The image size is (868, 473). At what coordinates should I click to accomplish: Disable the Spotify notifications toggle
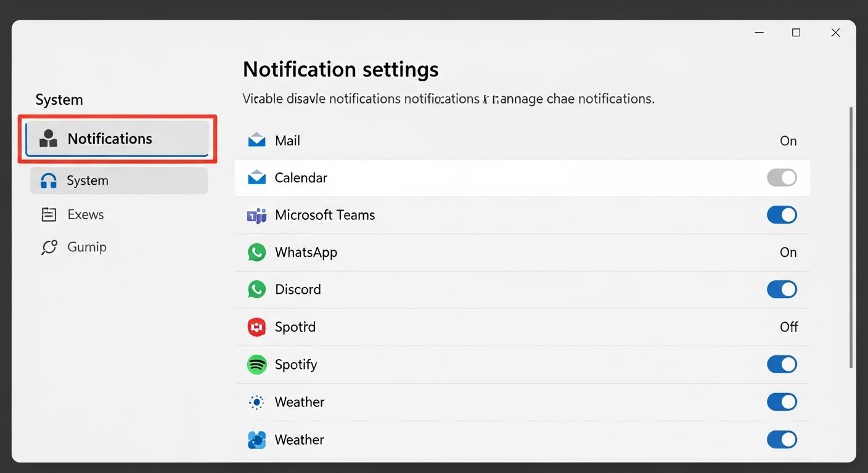coord(782,364)
